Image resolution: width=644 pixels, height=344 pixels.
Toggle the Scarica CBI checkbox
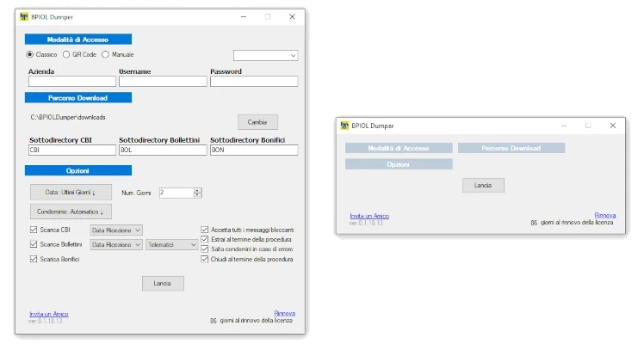(34, 230)
